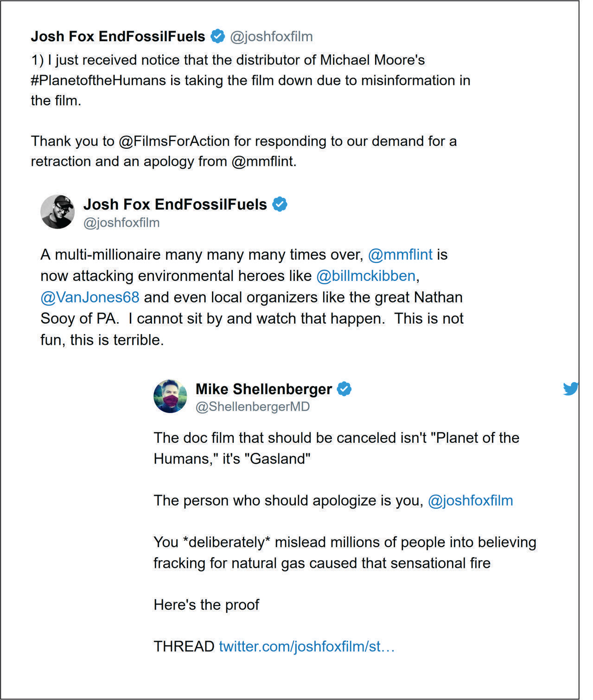Open Josh Fox's profile avatar photo
Viewport: 593px width, 700px height.
(57, 212)
